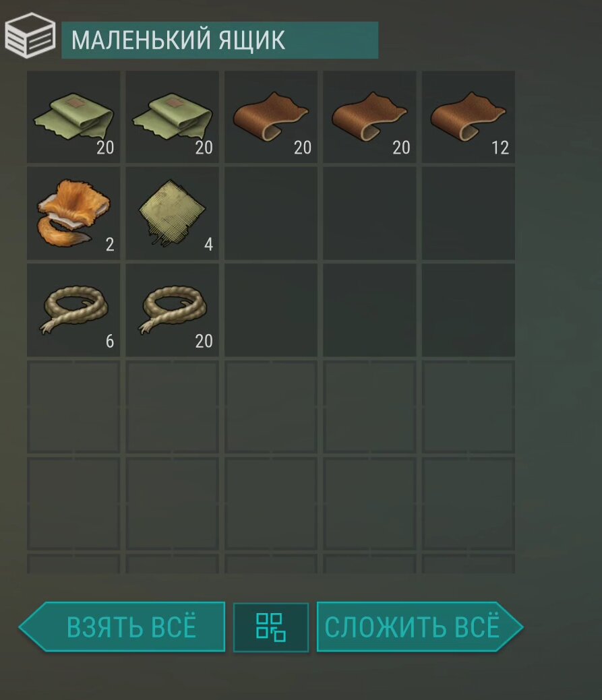602x700 pixels.
Task: Select the first leather stack of 20
Action: (271, 117)
